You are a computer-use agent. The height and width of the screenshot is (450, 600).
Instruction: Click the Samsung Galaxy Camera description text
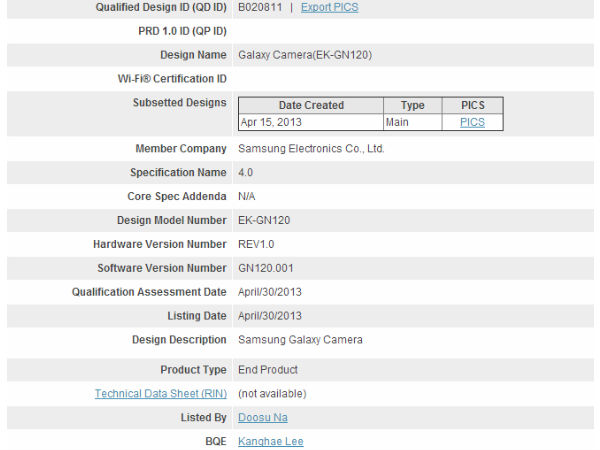click(x=300, y=340)
